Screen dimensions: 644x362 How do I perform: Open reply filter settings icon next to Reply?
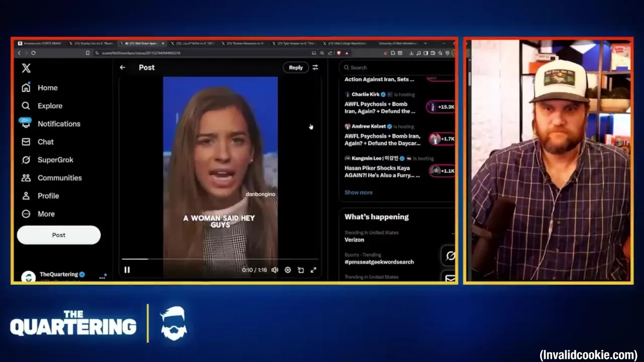tap(315, 67)
